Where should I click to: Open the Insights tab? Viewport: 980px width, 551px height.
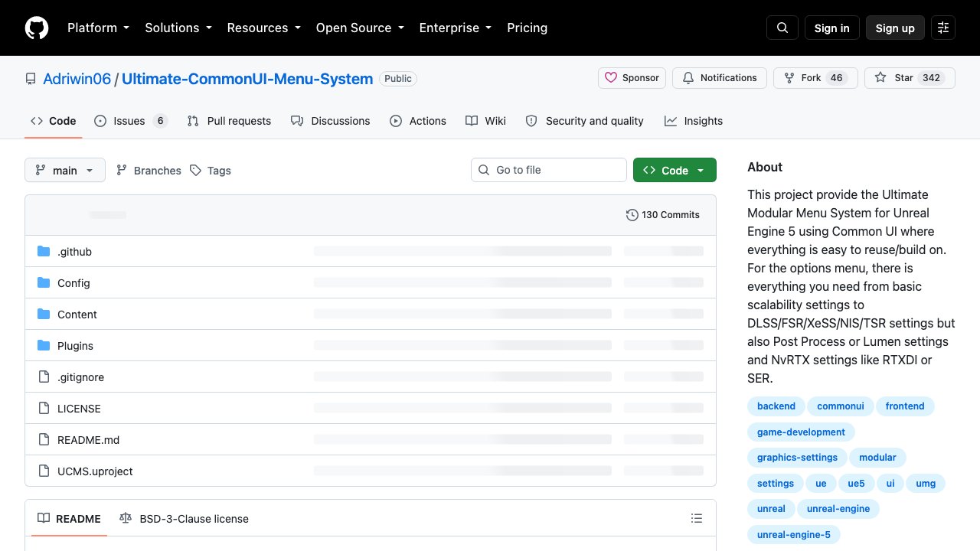[694, 121]
